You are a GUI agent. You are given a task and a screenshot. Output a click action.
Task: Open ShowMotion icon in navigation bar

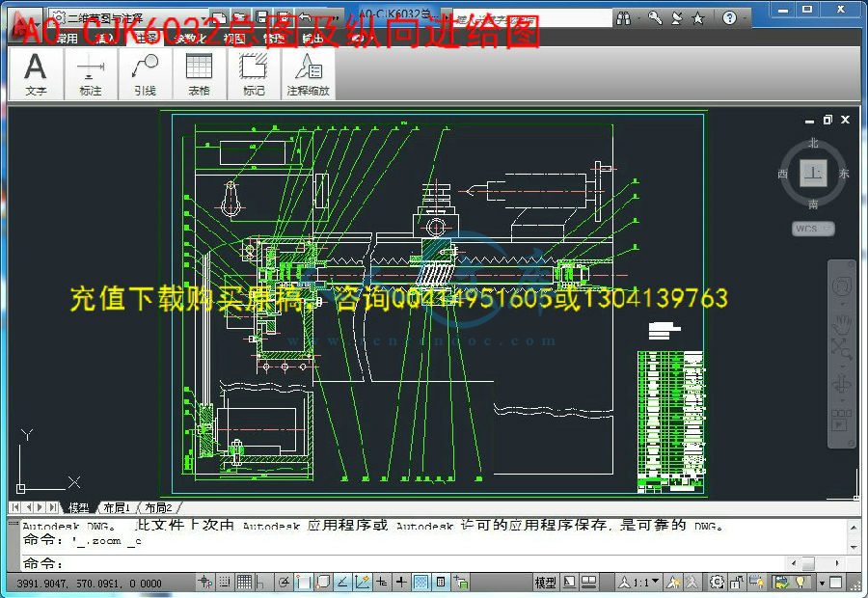coord(841,420)
